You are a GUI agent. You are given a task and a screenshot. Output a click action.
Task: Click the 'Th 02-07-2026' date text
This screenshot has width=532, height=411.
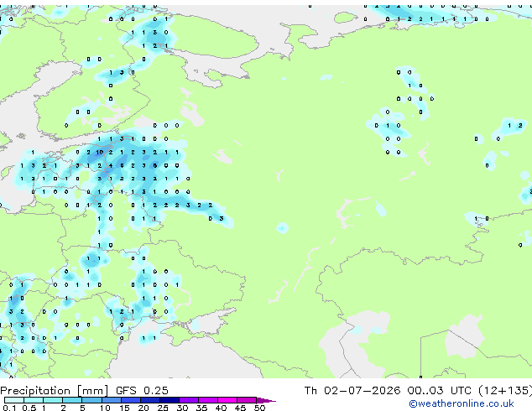pos(352,391)
